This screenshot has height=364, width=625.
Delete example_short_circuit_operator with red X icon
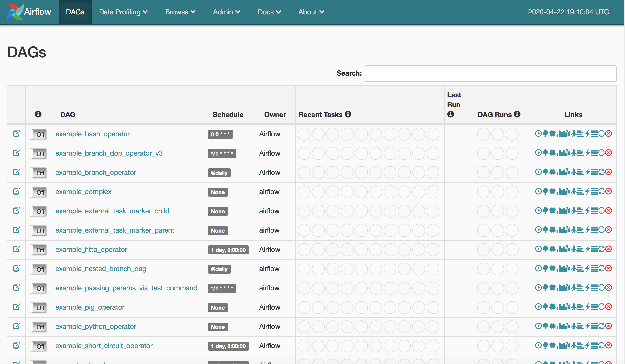[x=609, y=345]
